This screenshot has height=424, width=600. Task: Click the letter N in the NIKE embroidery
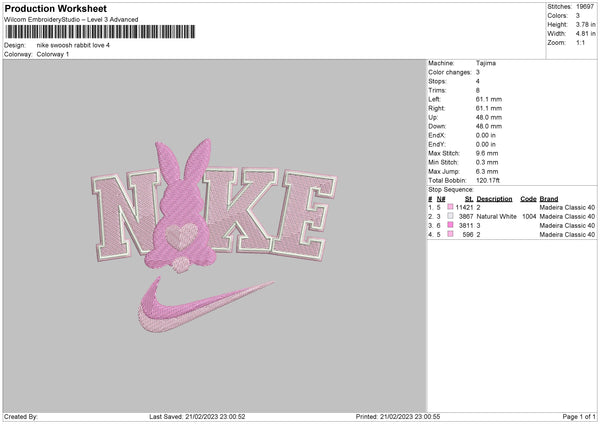[x=126, y=216]
